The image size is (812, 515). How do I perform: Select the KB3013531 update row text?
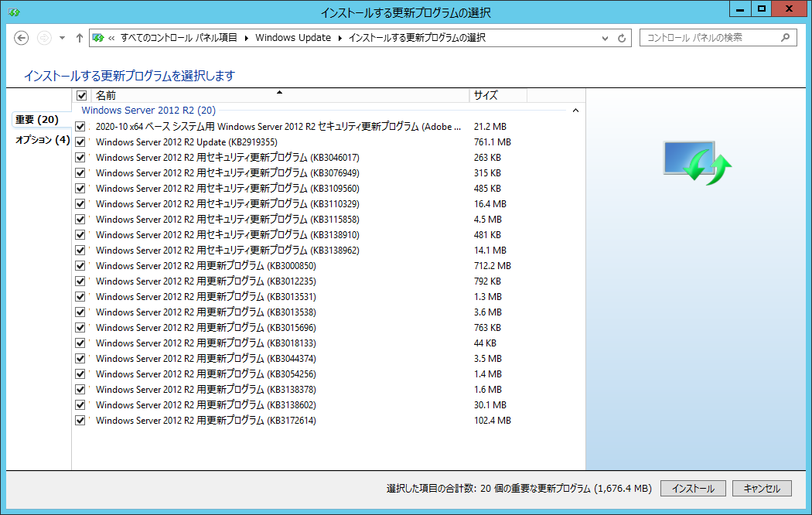click(206, 297)
